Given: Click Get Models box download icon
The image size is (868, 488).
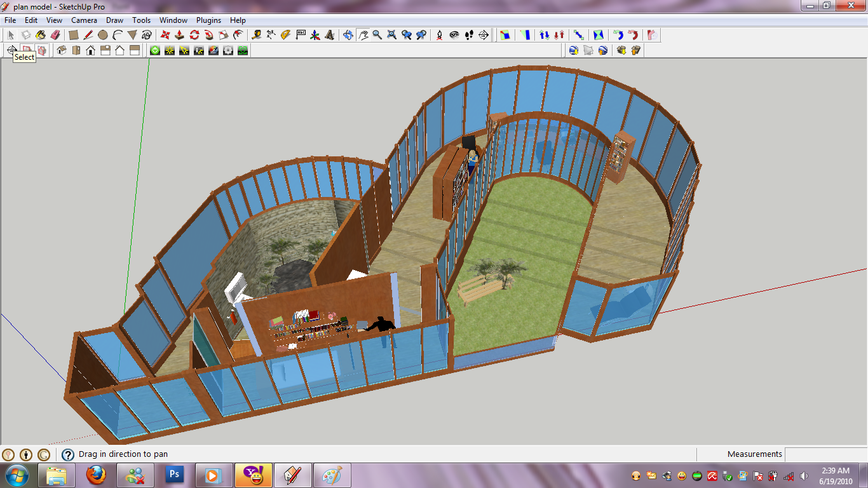Looking at the screenshot, I should click(x=621, y=50).
